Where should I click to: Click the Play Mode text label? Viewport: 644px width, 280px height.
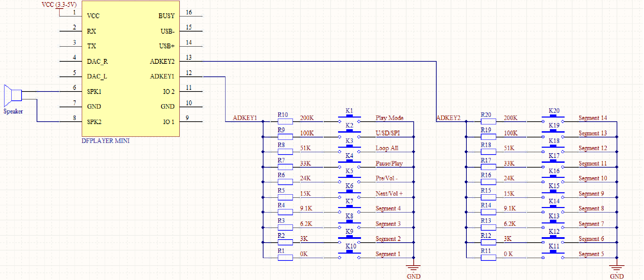[x=389, y=118]
